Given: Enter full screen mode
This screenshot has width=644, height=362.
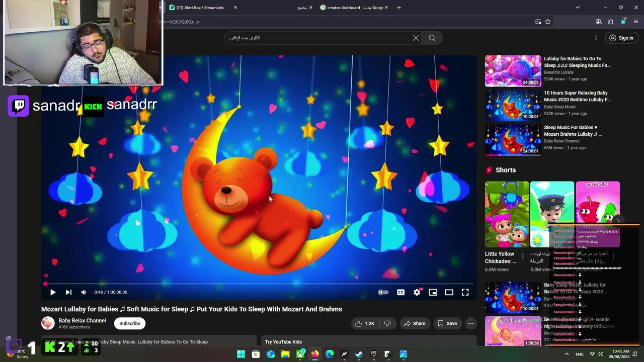Looking at the screenshot, I should click(465, 292).
